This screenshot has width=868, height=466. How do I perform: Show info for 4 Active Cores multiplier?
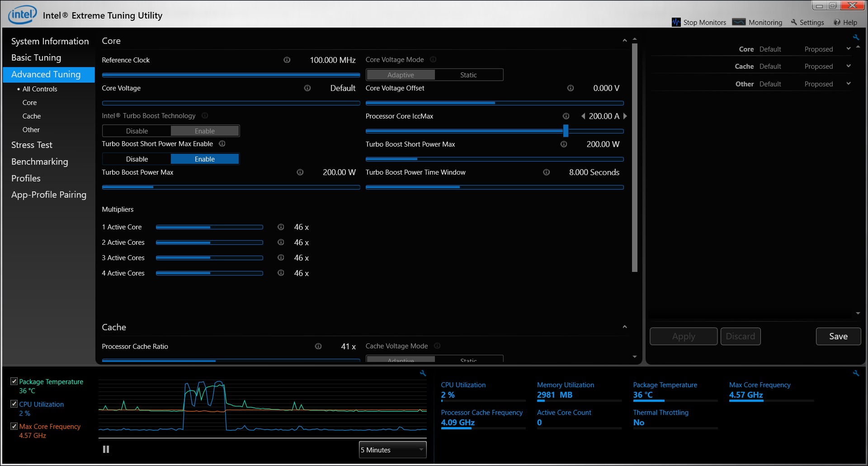281,273
